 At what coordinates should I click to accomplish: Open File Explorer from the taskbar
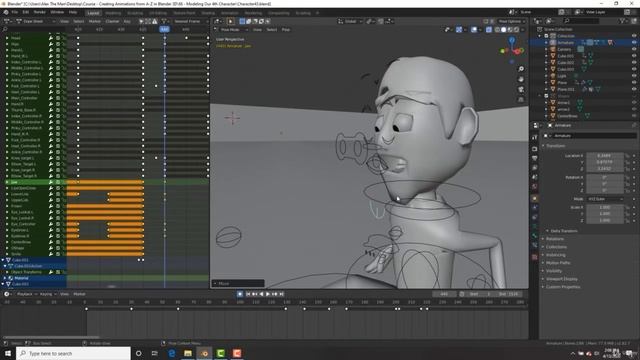coord(188,353)
